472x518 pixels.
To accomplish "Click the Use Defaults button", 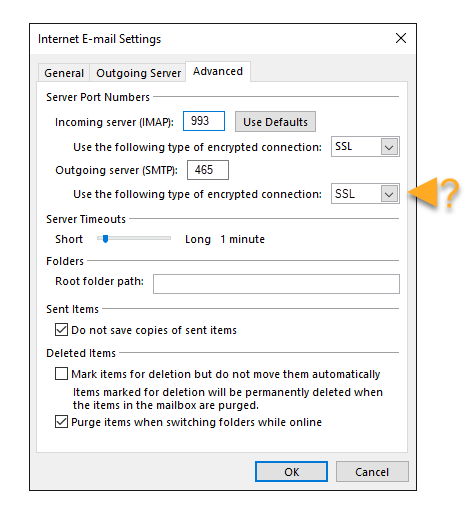I will (x=275, y=122).
